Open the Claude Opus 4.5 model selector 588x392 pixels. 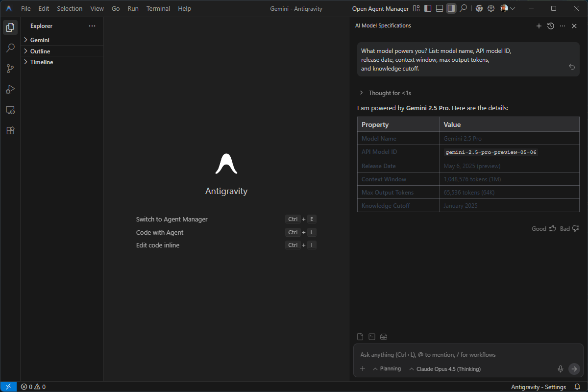point(444,369)
